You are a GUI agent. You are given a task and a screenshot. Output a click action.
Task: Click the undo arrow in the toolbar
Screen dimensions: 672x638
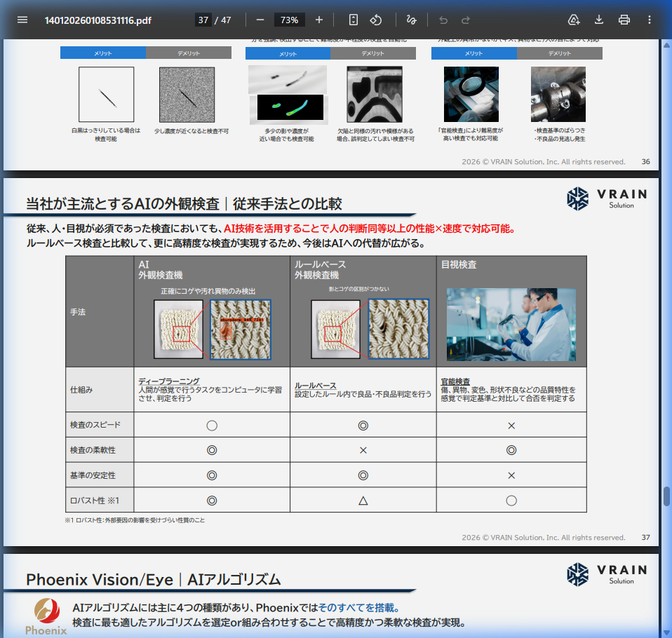click(443, 20)
